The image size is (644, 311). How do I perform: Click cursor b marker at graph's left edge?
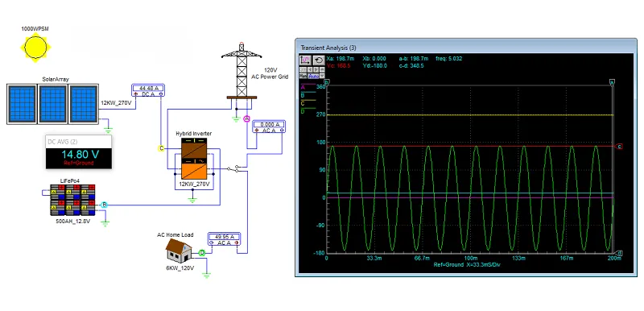click(327, 82)
